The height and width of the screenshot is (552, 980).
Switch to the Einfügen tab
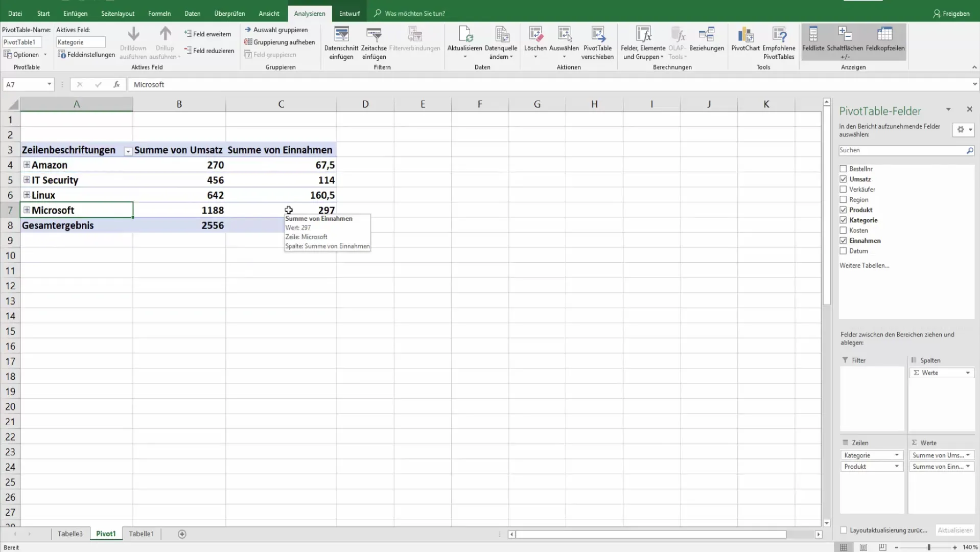[75, 13]
